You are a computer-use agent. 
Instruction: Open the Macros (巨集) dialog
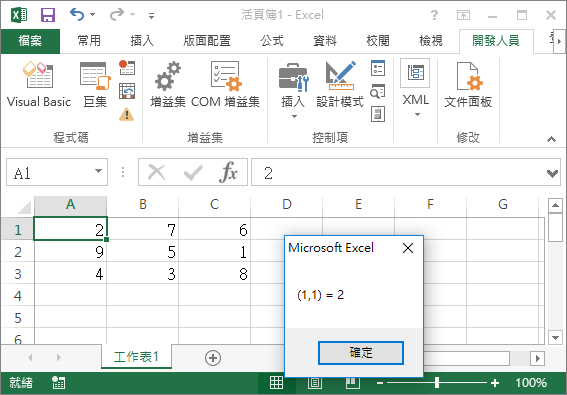click(95, 84)
